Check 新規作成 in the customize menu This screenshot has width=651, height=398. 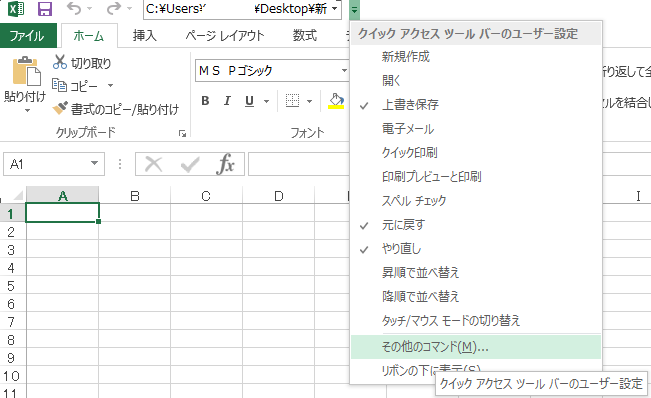476,56
